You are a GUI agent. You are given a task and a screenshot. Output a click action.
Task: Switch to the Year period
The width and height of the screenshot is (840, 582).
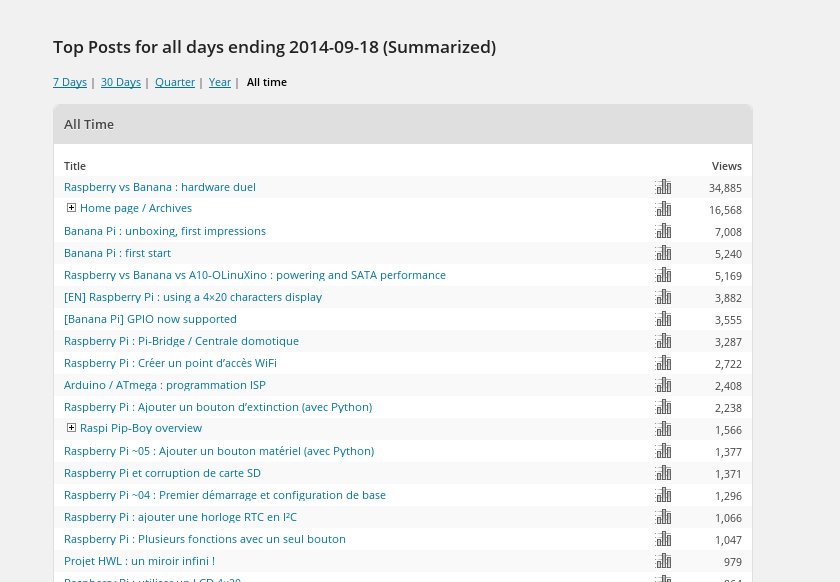coord(220,82)
